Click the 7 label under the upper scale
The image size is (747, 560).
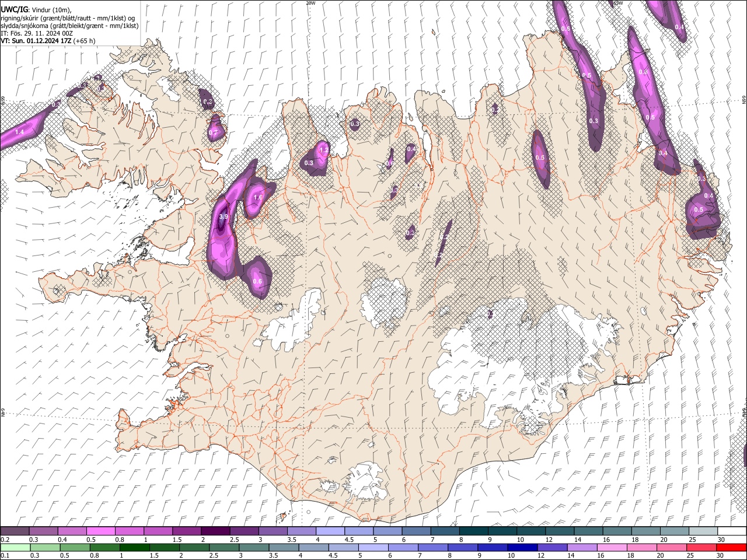(x=432, y=540)
